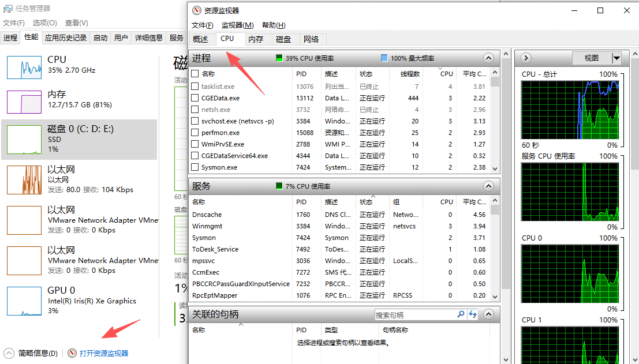Click the refresh icon next to handle search

coord(473,314)
